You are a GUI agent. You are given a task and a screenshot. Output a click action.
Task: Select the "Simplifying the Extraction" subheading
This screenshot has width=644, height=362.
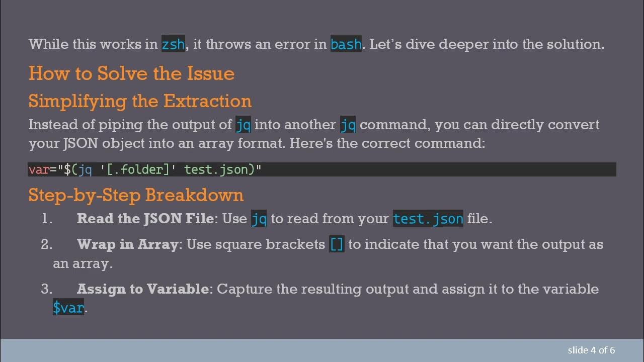(x=140, y=101)
